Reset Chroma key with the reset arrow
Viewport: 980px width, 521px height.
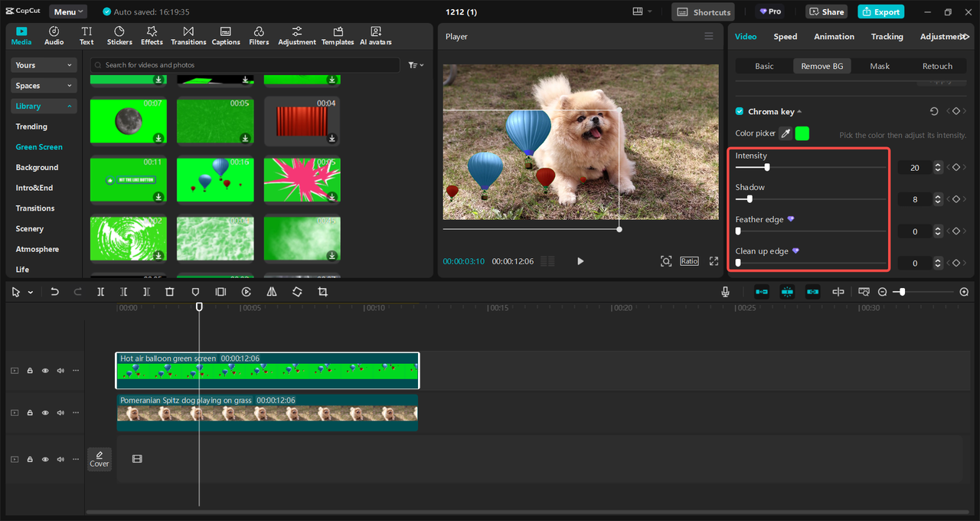click(934, 111)
